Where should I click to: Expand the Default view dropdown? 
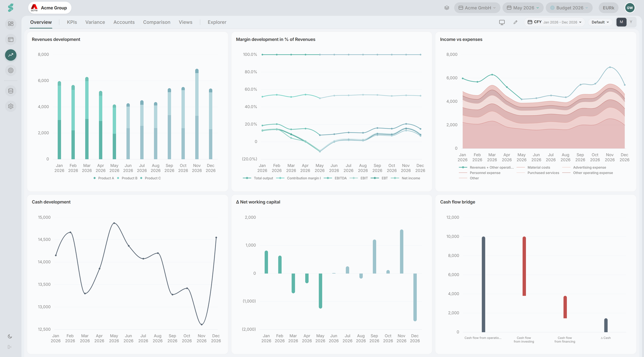pyautogui.click(x=600, y=22)
